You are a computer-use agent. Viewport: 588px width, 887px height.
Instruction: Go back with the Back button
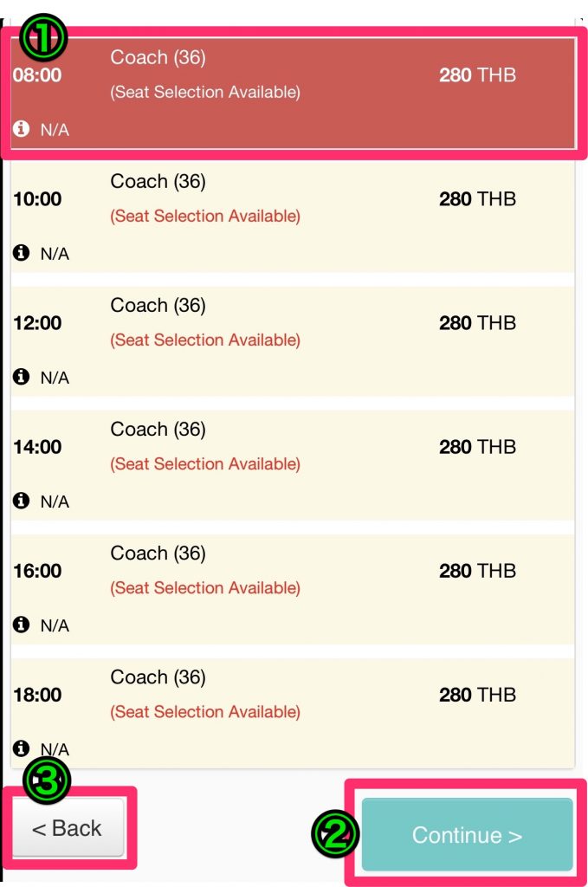click(68, 827)
